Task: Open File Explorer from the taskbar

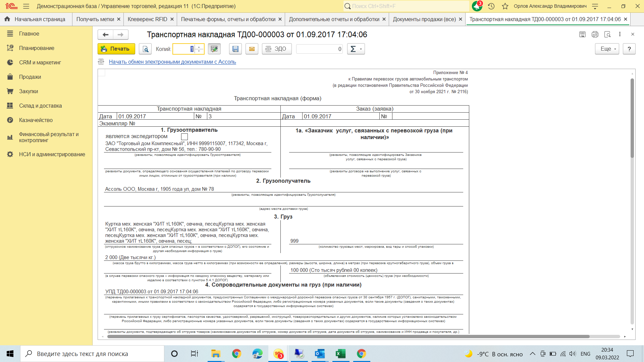Action: [x=216, y=354]
